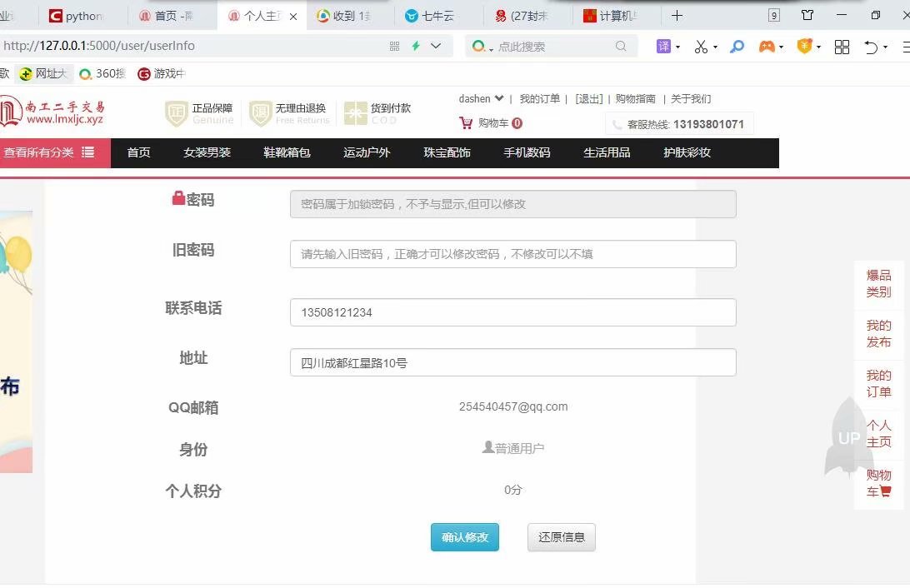Open the 网址大 bookmark

(x=43, y=73)
